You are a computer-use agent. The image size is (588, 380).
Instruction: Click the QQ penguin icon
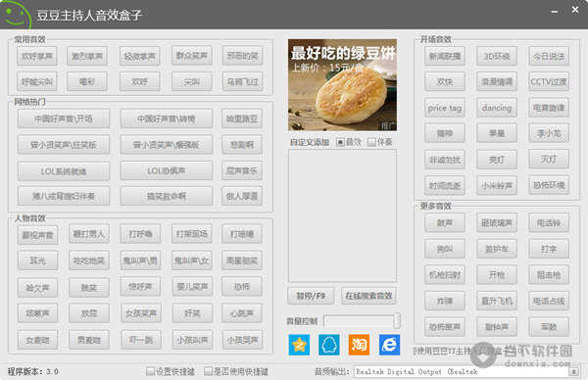(x=329, y=345)
